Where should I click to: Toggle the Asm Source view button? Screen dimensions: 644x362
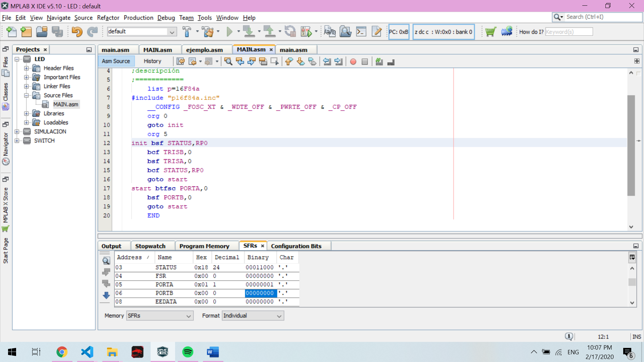tap(116, 61)
